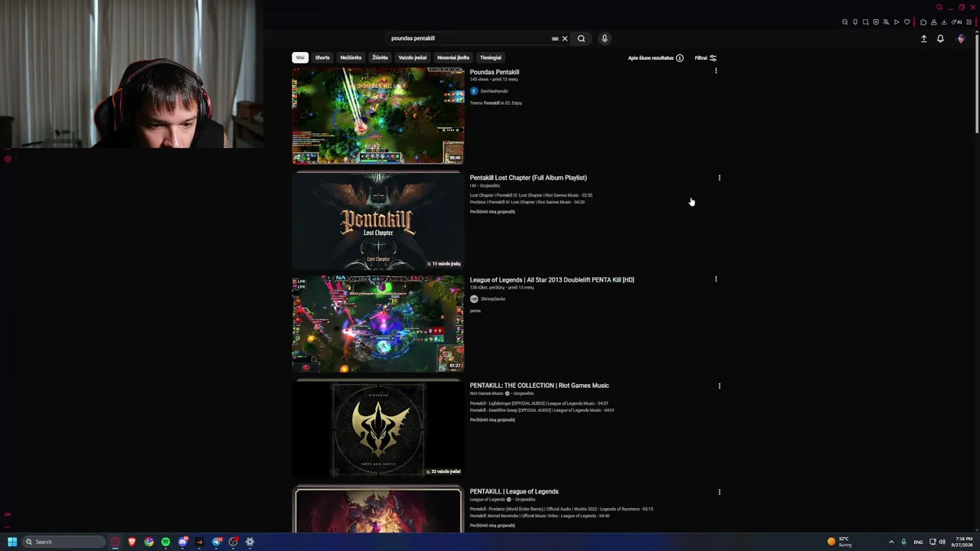Image resolution: width=980 pixels, height=551 pixels.
Task: Click the heart bookmark icon
Action: click(x=907, y=22)
